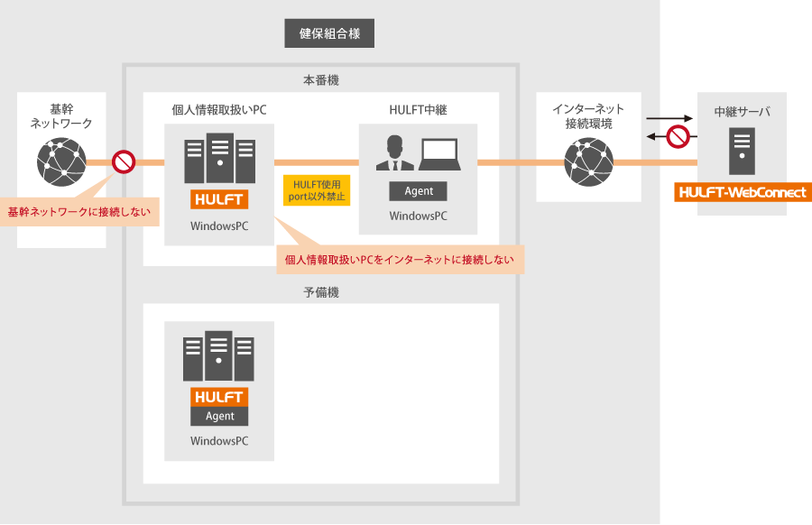
Task: Click the 基幹ネットワーク globe icon
Action: tap(60, 161)
